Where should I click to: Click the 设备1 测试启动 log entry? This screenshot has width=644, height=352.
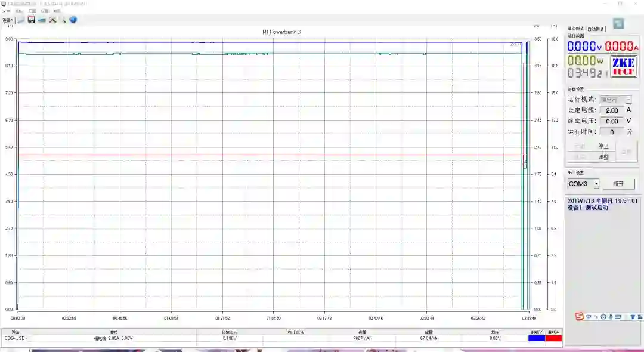(x=588, y=208)
